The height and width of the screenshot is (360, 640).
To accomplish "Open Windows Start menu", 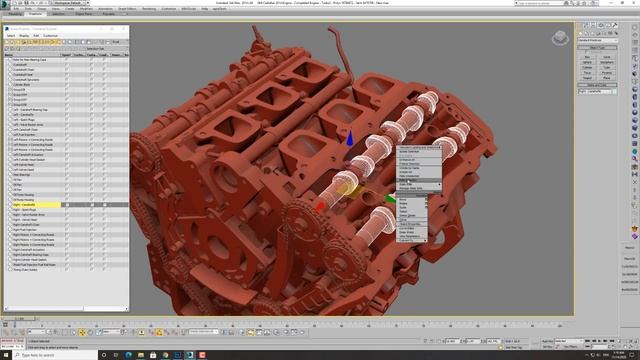I will 5,355.
